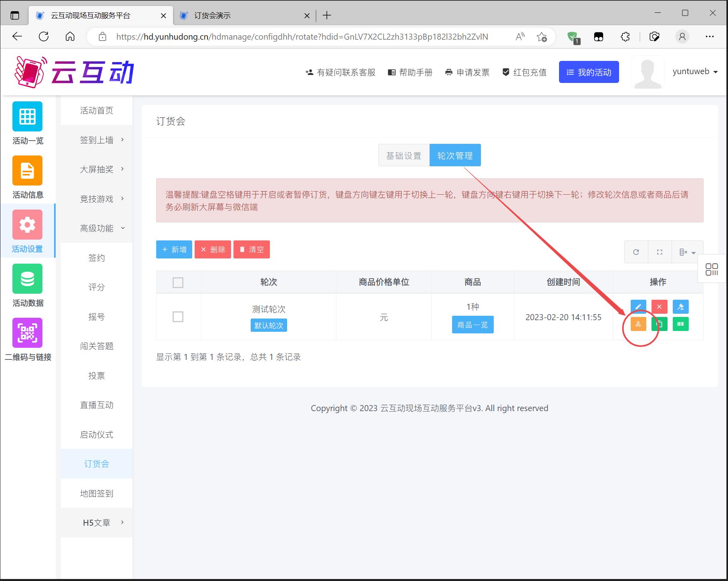Open table columns dropdown
This screenshot has height=581, width=728.
(x=687, y=252)
